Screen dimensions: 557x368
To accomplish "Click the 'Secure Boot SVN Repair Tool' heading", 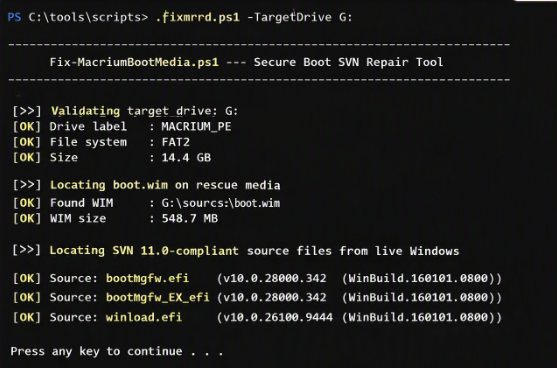I will 348,62.
